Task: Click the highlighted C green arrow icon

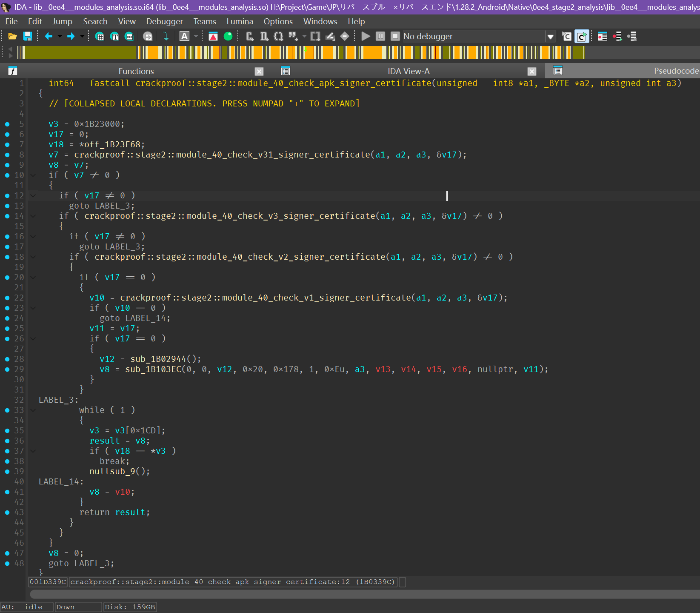Action: (582, 37)
